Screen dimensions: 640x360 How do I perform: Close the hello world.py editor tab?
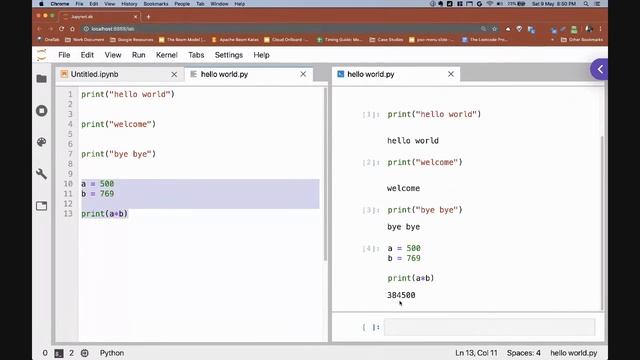303,74
